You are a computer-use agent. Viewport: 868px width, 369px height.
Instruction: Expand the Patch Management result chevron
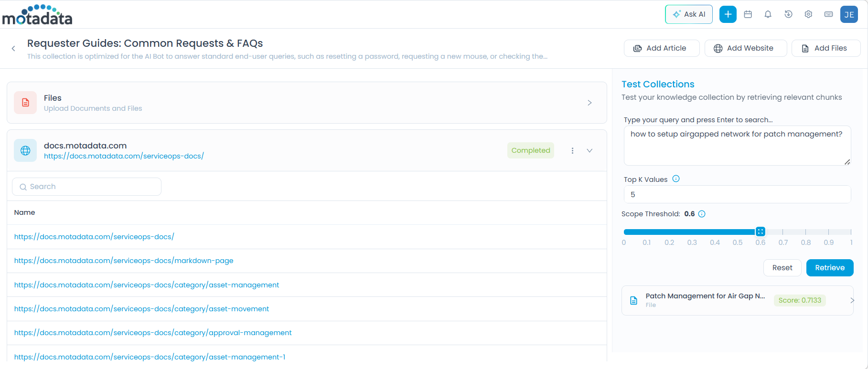[852, 300]
